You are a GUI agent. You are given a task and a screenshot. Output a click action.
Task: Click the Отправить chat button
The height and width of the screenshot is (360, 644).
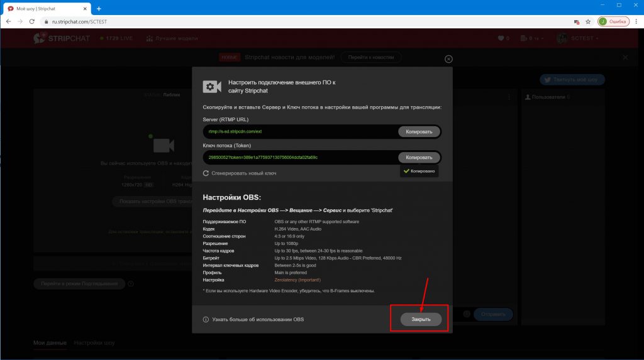click(493, 314)
